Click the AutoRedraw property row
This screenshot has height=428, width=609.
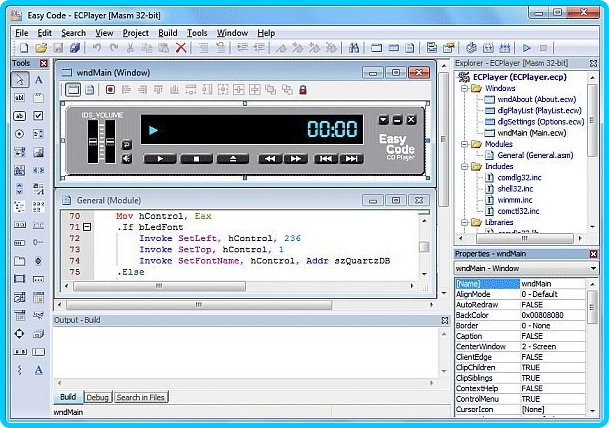(x=520, y=304)
